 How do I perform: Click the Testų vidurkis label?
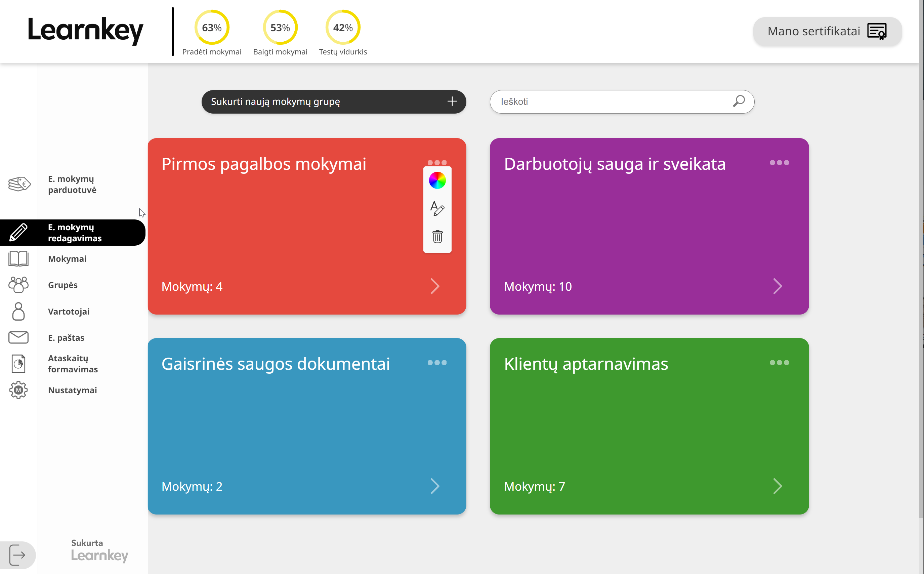point(343,52)
